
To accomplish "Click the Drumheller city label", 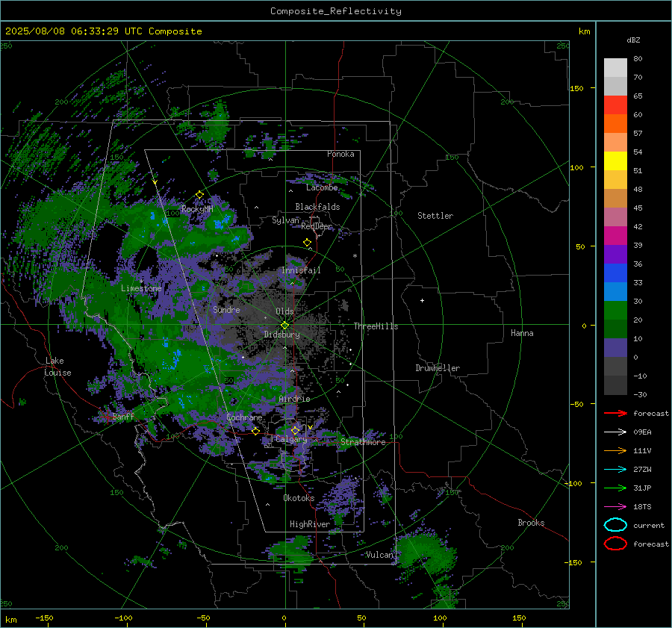I will 438,368.
